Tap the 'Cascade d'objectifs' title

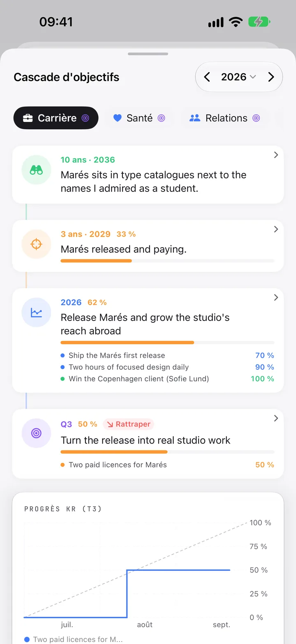coord(67,77)
